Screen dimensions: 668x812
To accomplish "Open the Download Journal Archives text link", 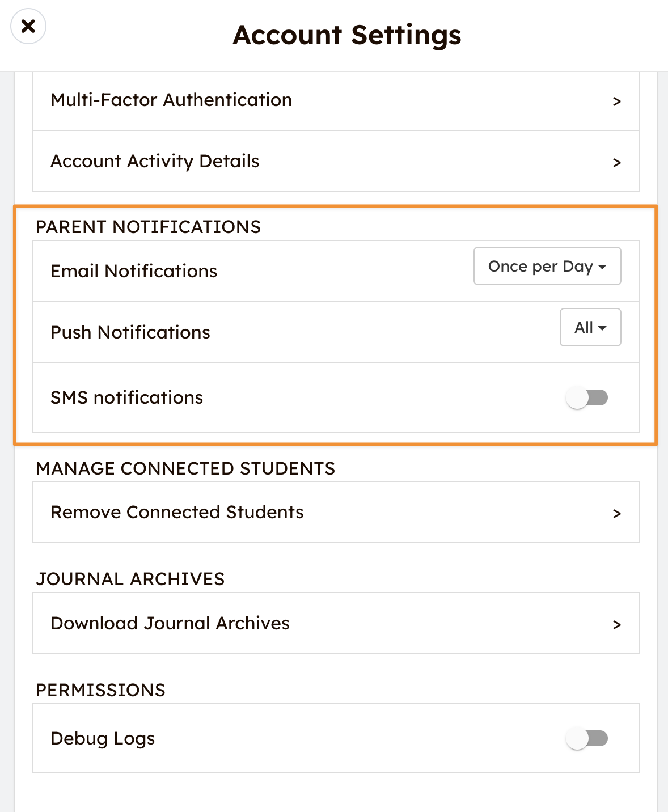I will [170, 623].
